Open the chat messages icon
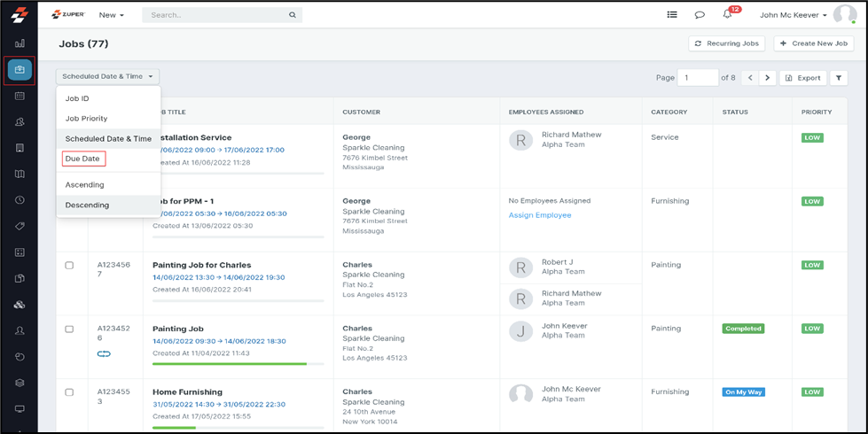The width and height of the screenshot is (868, 434). coord(700,15)
